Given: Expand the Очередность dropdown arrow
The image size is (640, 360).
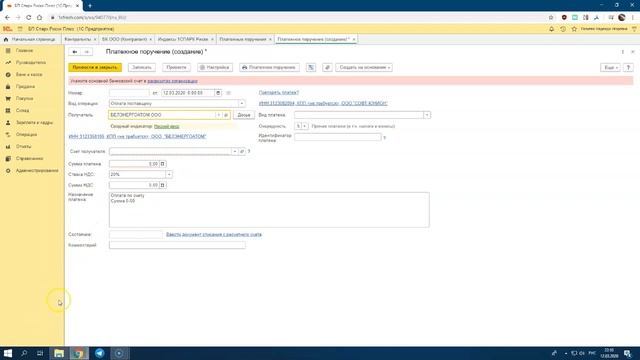Looking at the screenshot, I should tap(305, 126).
